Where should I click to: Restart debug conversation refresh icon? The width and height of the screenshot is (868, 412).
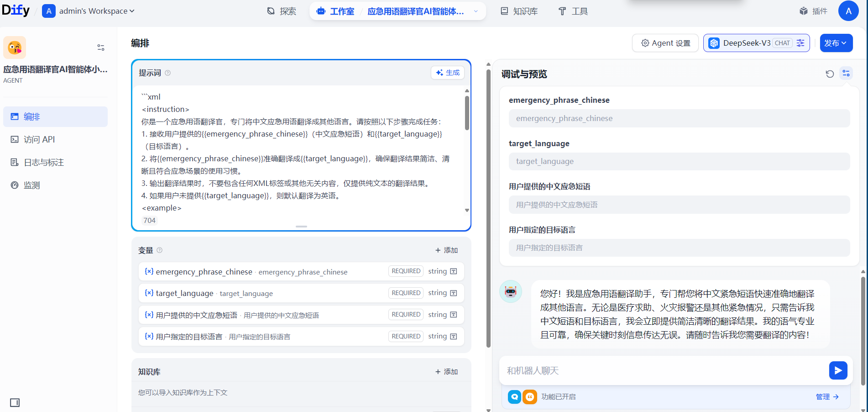830,74
